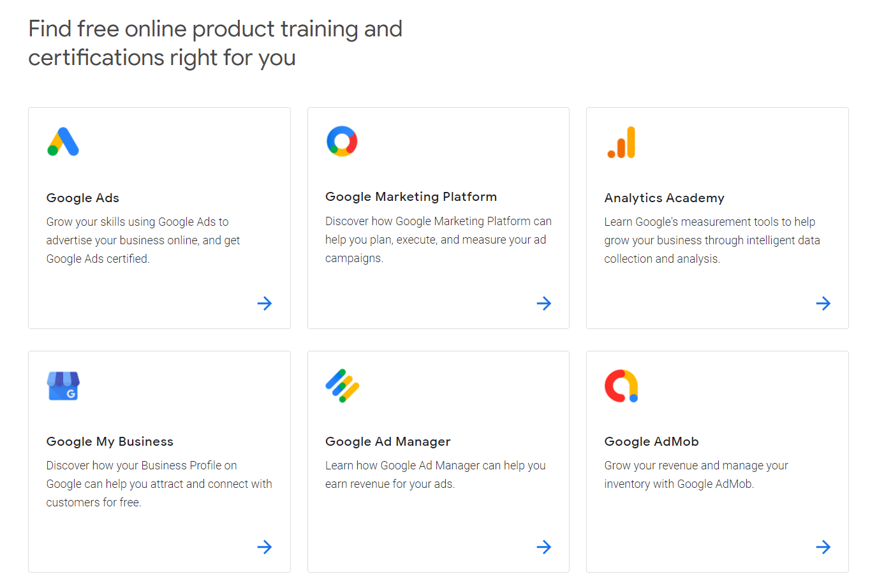Click the arrow in Analytics Academy card

point(823,304)
